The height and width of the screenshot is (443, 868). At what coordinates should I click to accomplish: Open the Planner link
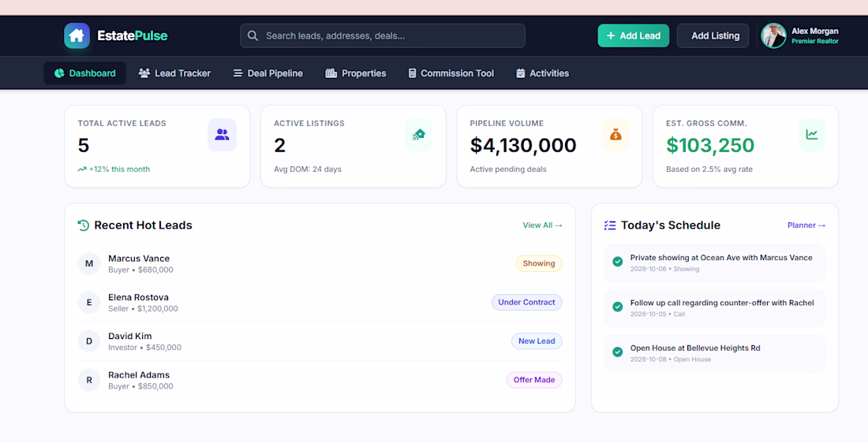pyautogui.click(x=806, y=225)
